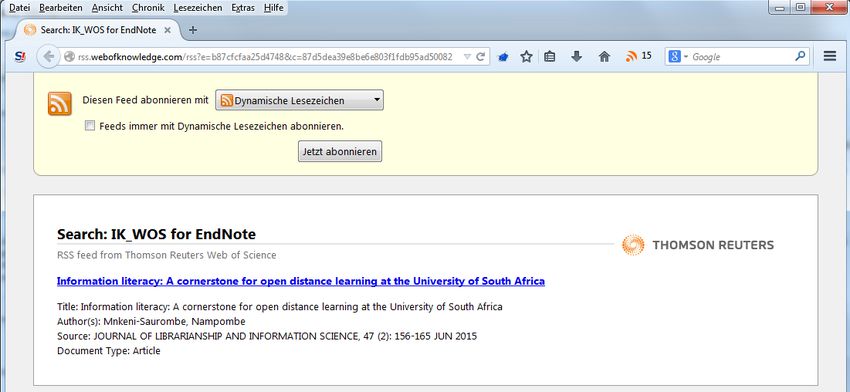Bookmark this page with the star icon

click(x=526, y=56)
